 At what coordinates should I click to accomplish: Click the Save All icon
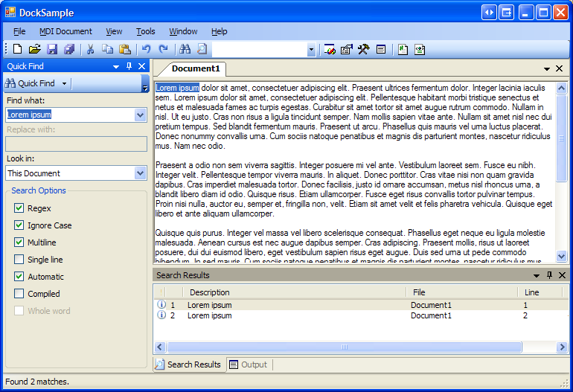coord(69,49)
